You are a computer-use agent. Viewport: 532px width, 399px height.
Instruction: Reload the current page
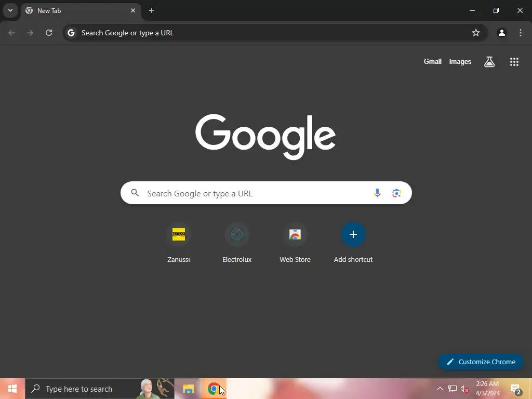pyautogui.click(x=49, y=33)
